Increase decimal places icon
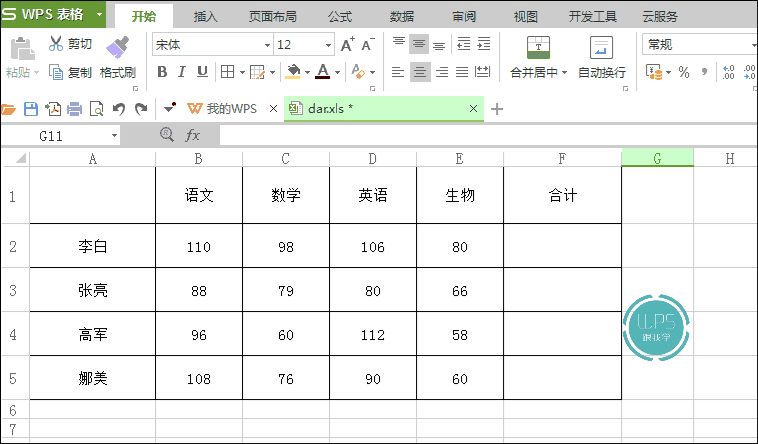Viewport: 758px width, 444px height. [x=729, y=73]
